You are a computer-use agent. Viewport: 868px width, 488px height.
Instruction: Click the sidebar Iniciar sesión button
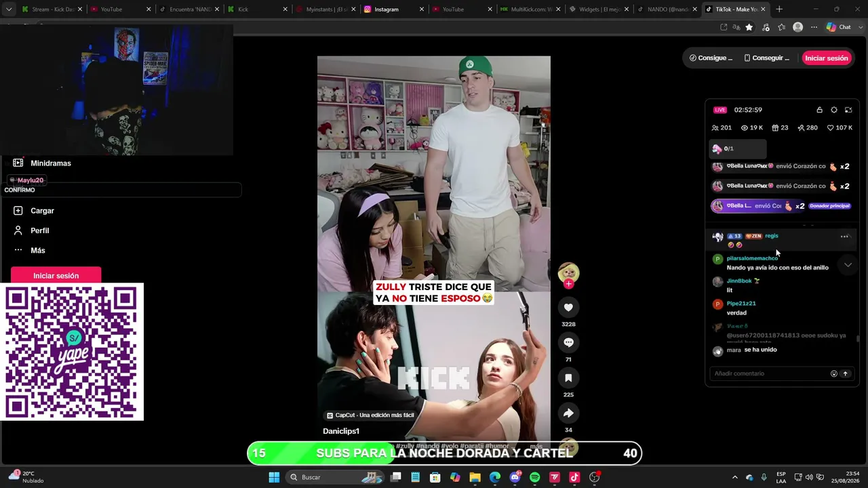[56, 276]
